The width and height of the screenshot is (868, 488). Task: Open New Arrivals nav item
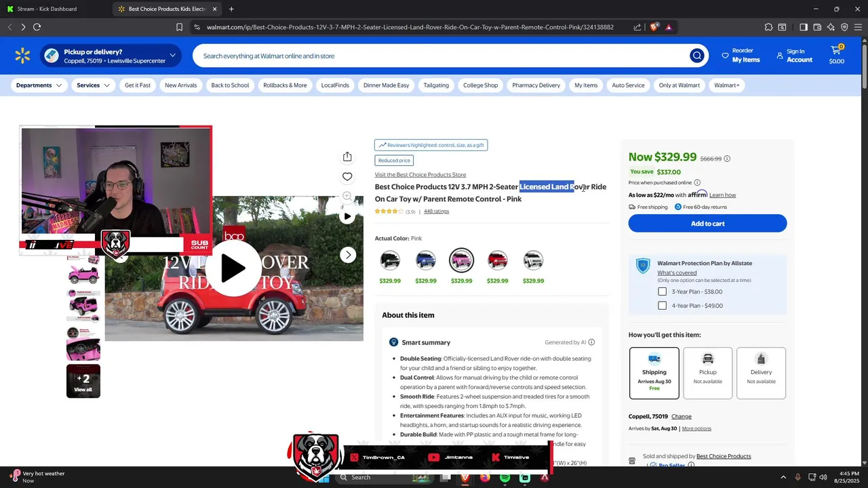click(x=181, y=85)
